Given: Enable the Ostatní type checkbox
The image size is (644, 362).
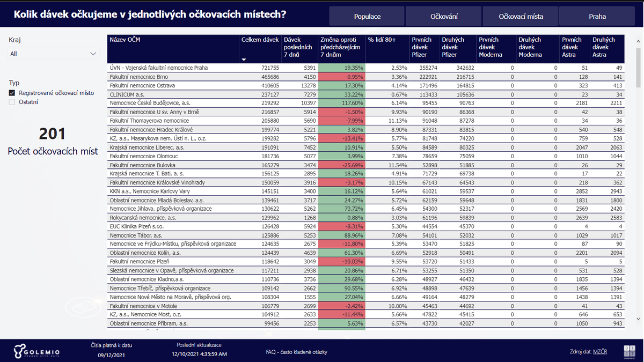Looking at the screenshot, I should click(x=12, y=102).
